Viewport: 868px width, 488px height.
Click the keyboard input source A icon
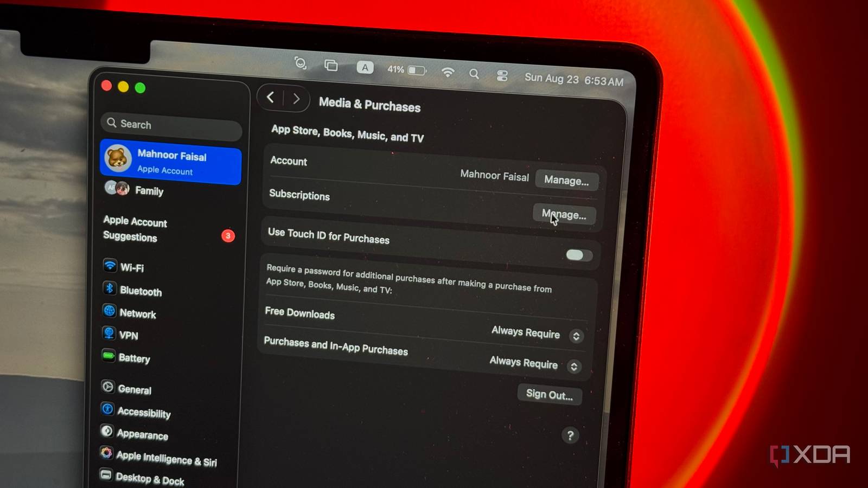pyautogui.click(x=365, y=68)
